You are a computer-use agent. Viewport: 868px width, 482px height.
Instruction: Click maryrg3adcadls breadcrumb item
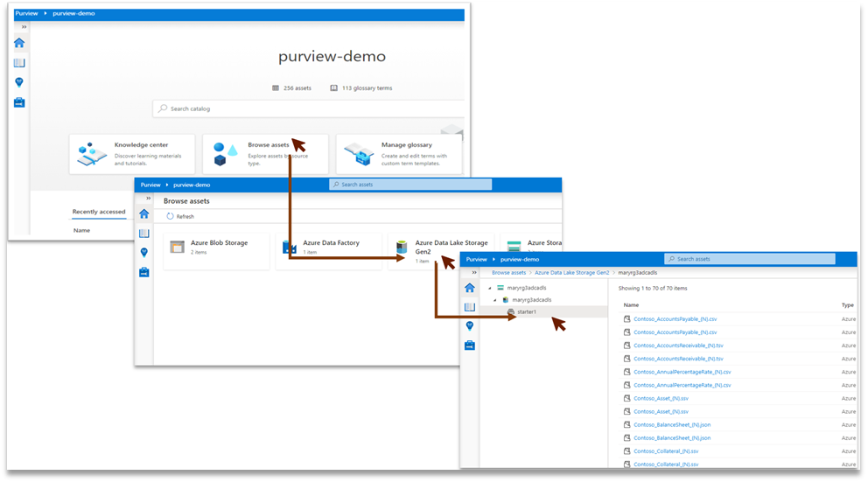(638, 273)
